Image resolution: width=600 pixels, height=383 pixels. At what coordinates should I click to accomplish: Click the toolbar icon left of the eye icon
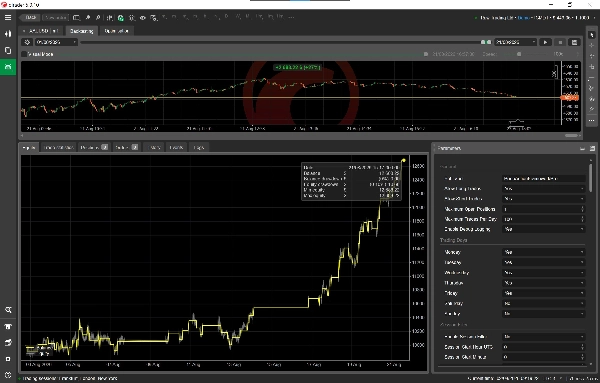point(132,18)
